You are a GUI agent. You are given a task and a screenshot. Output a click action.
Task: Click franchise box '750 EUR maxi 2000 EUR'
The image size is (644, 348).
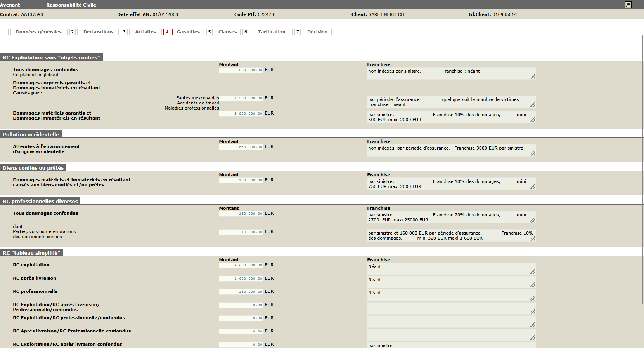pyautogui.click(x=451, y=184)
